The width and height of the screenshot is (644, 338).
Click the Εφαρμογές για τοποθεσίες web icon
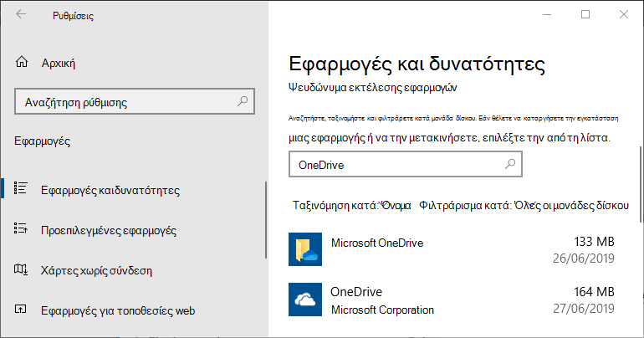tap(21, 310)
